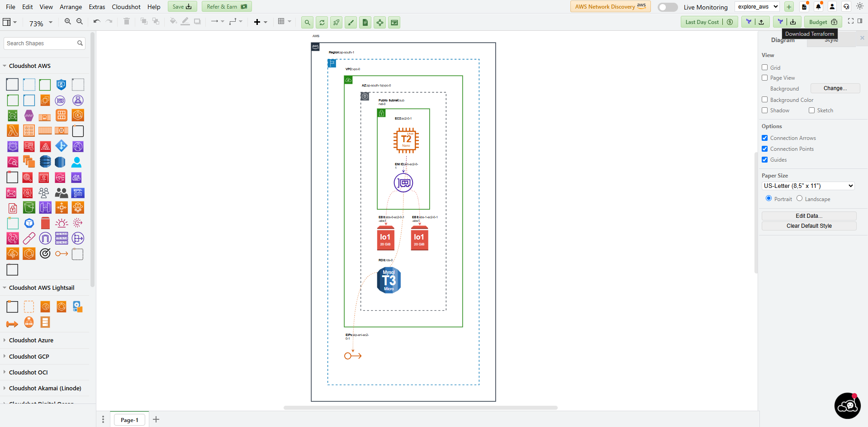
Task: Open the Extras menu
Action: (97, 7)
